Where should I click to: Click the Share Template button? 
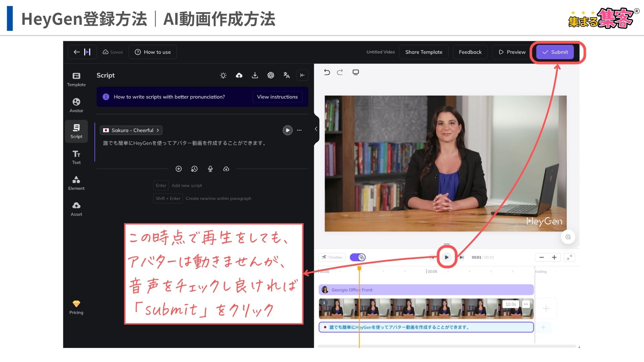click(424, 52)
